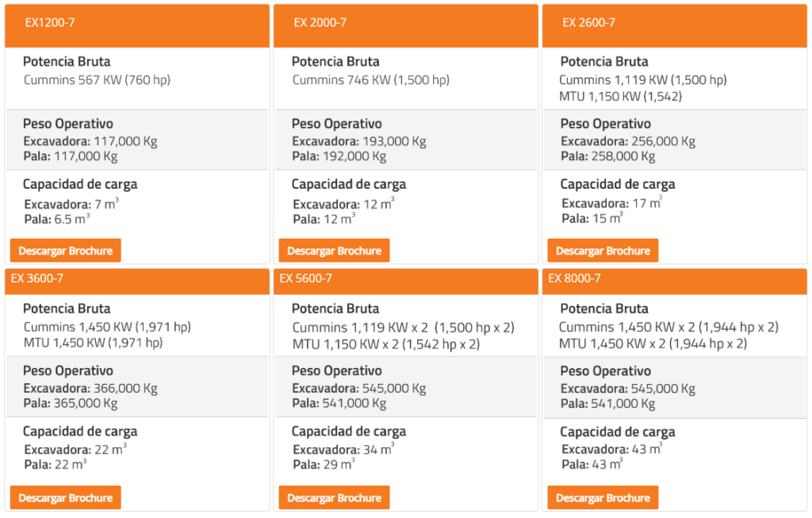This screenshot has width=812, height=518.
Task: Download brochure for EX 3600-7
Action: pyautogui.click(x=65, y=498)
